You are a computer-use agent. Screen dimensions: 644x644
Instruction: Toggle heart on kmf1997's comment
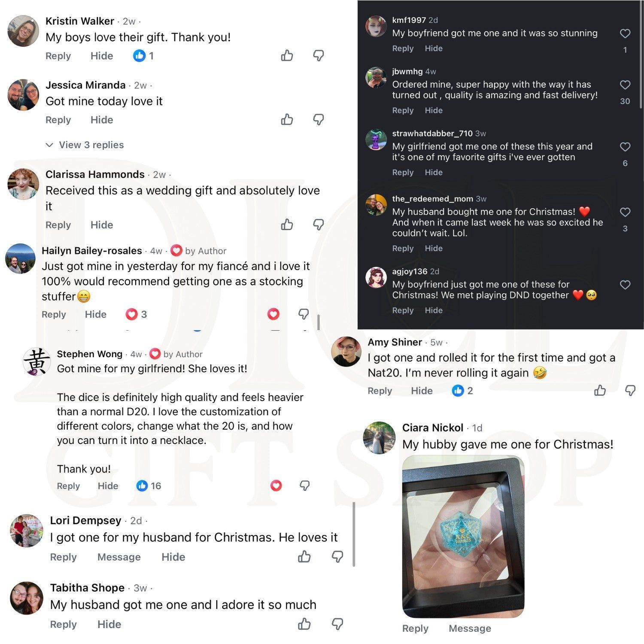pyautogui.click(x=625, y=33)
